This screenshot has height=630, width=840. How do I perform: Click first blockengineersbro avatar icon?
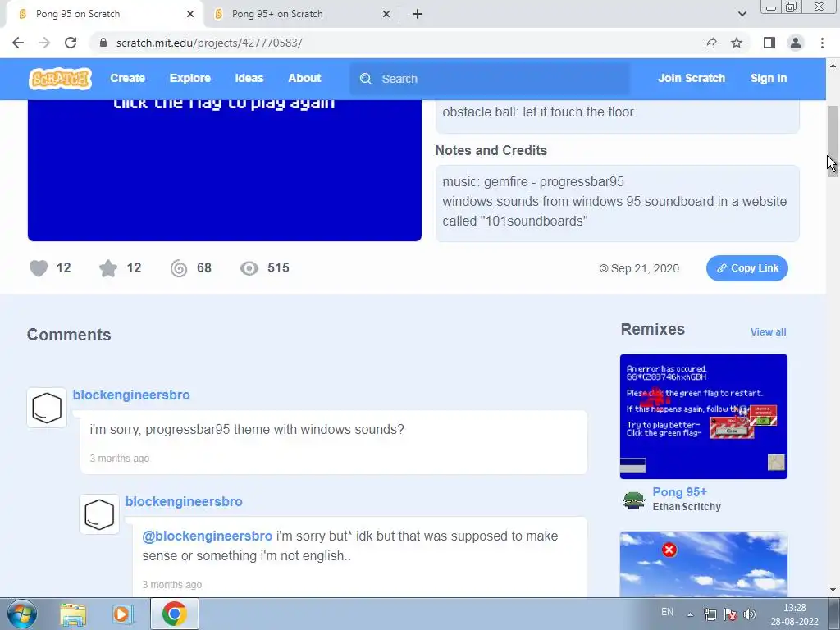[47, 408]
